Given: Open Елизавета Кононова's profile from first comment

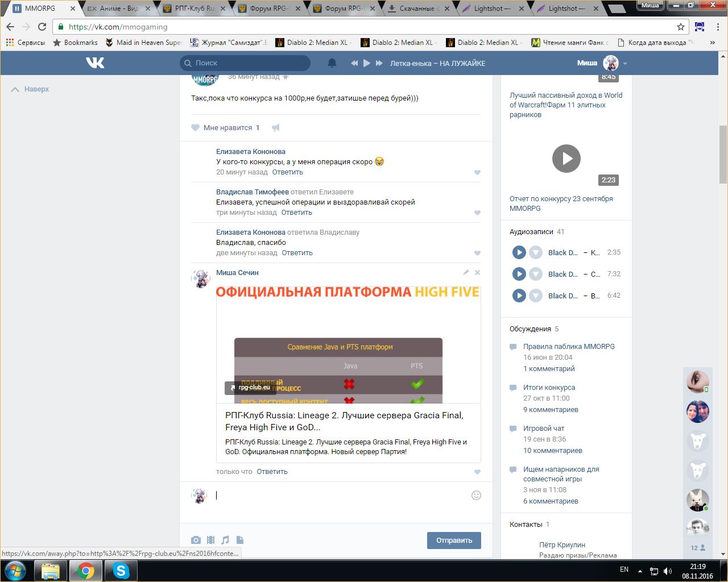Looking at the screenshot, I should point(251,152).
